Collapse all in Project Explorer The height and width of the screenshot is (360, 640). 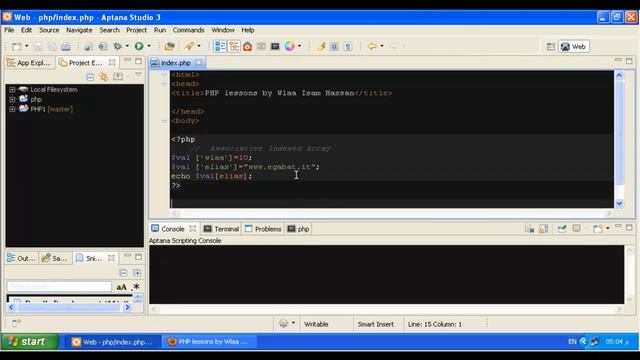coord(90,76)
